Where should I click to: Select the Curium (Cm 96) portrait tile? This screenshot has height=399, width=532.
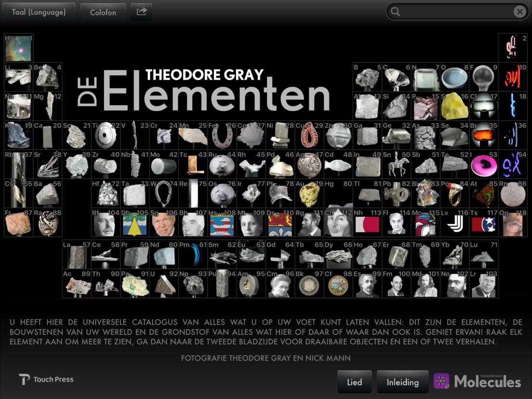(x=280, y=284)
